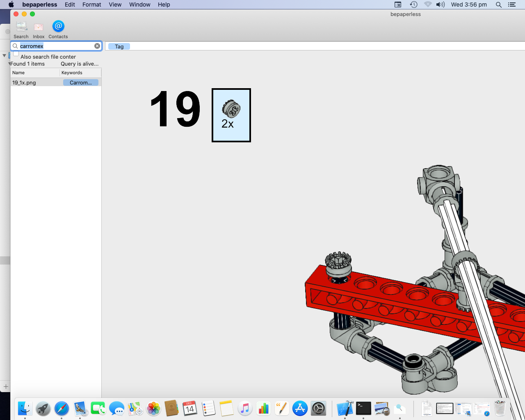Sort results by Keywords column header

click(x=80, y=73)
